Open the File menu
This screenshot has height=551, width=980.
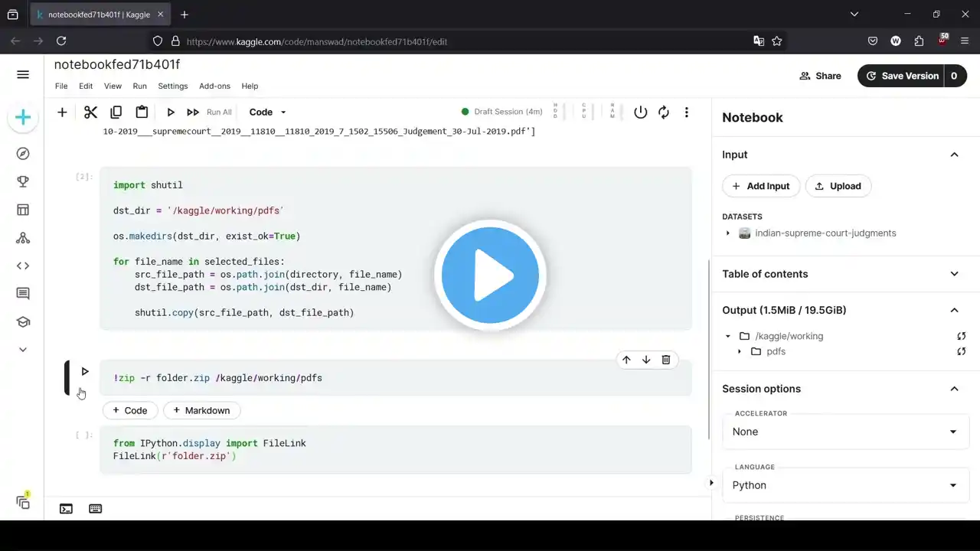coord(61,86)
